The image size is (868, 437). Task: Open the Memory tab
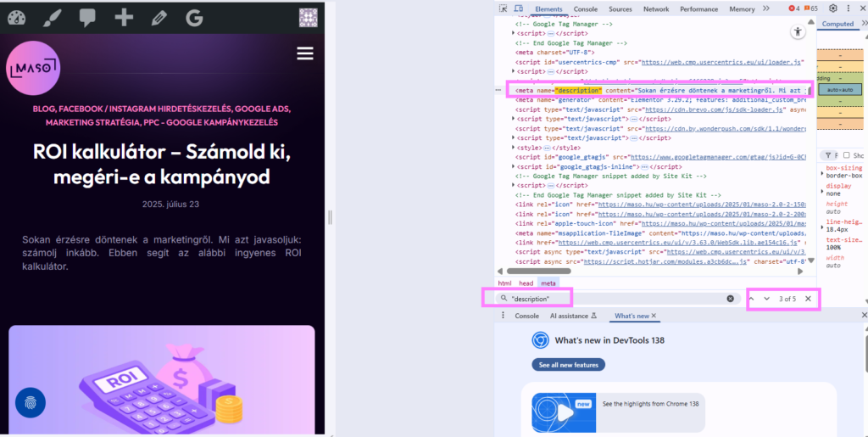click(742, 8)
